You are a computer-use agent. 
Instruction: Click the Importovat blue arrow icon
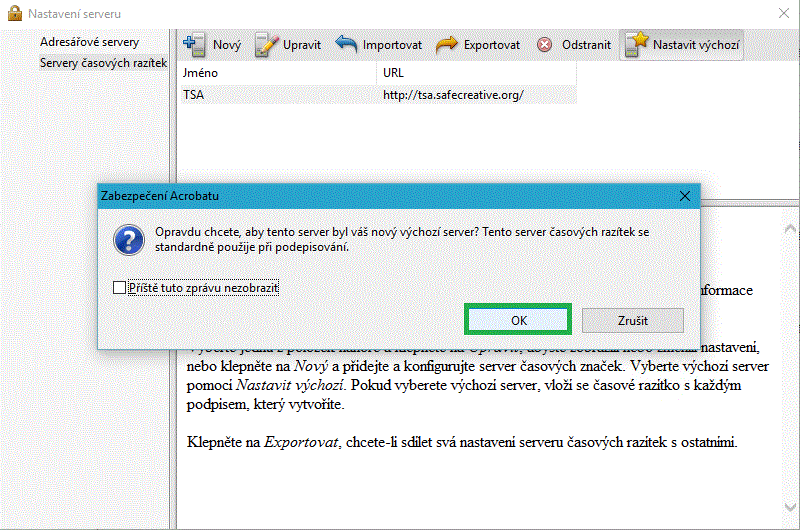click(x=346, y=45)
